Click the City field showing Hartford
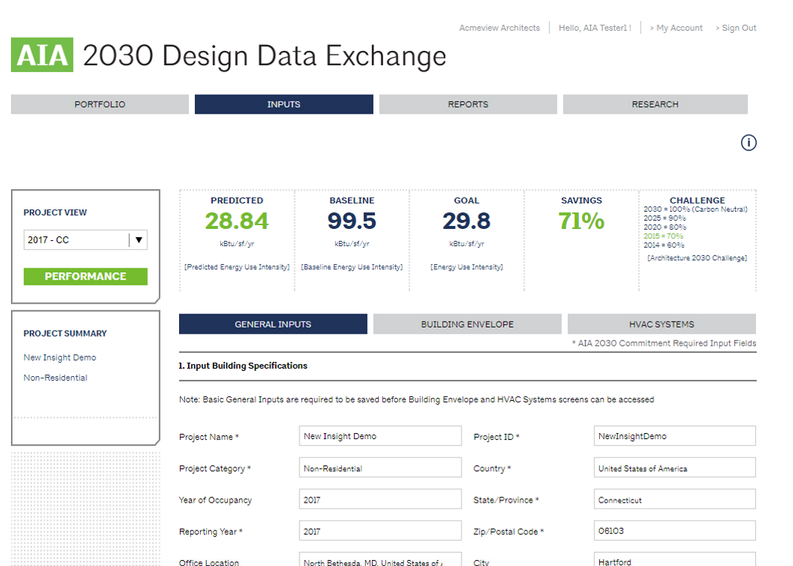 tap(675, 559)
